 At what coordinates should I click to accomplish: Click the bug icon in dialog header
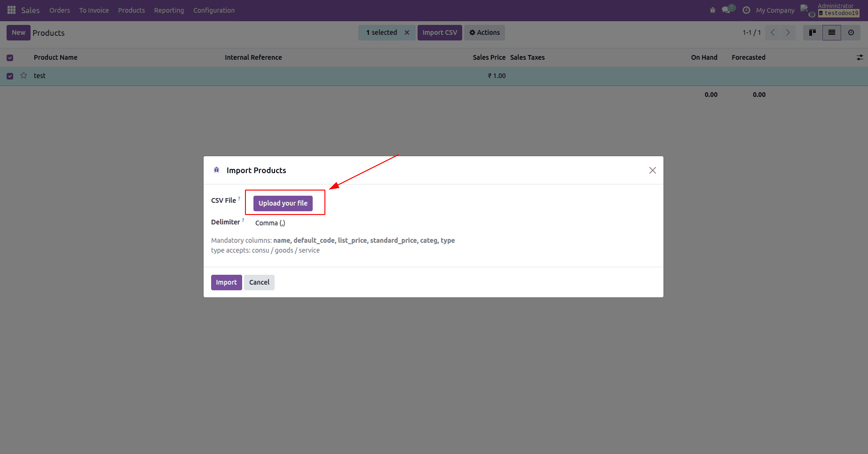[216, 170]
